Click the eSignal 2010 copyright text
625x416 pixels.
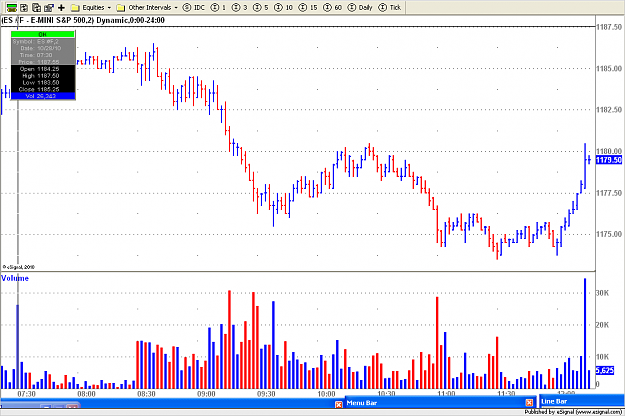coord(19,267)
